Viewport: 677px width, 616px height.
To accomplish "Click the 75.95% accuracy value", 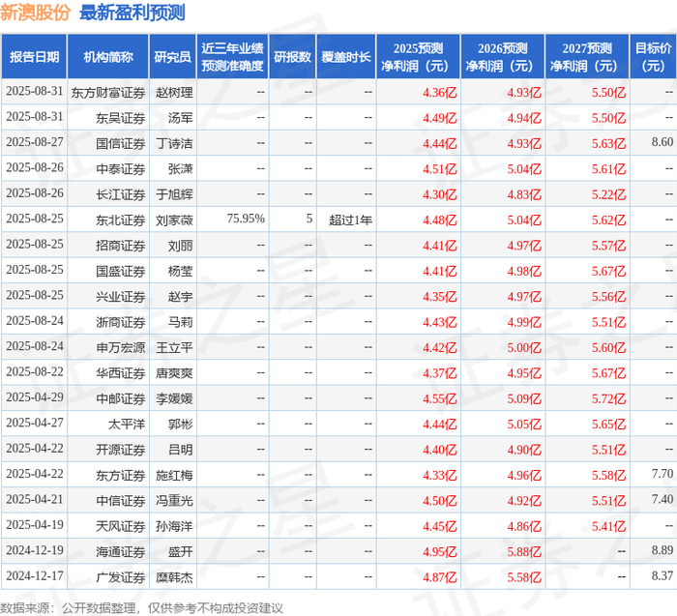I will [x=246, y=219].
